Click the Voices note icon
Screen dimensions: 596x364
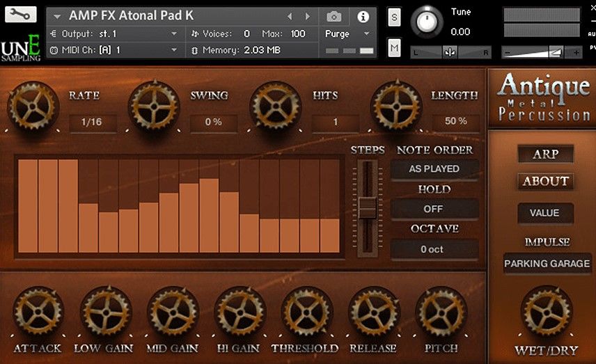(x=195, y=34)
